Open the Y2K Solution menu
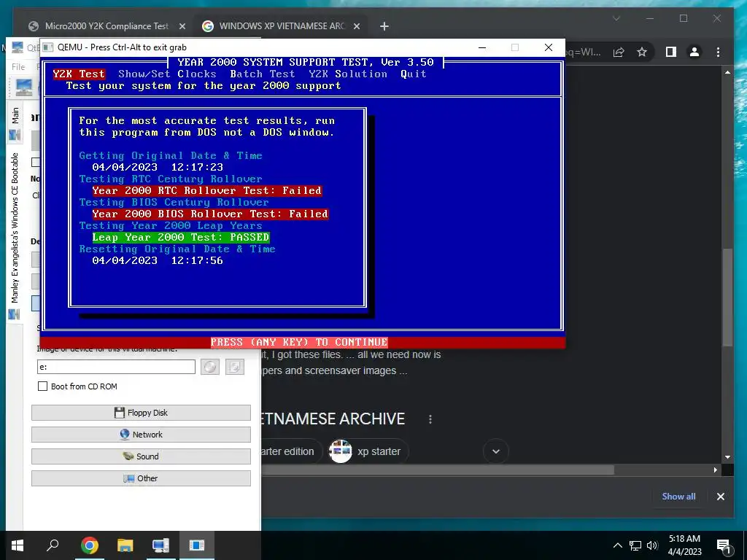The height and width of the screenshot is (560, 747). 348,74
